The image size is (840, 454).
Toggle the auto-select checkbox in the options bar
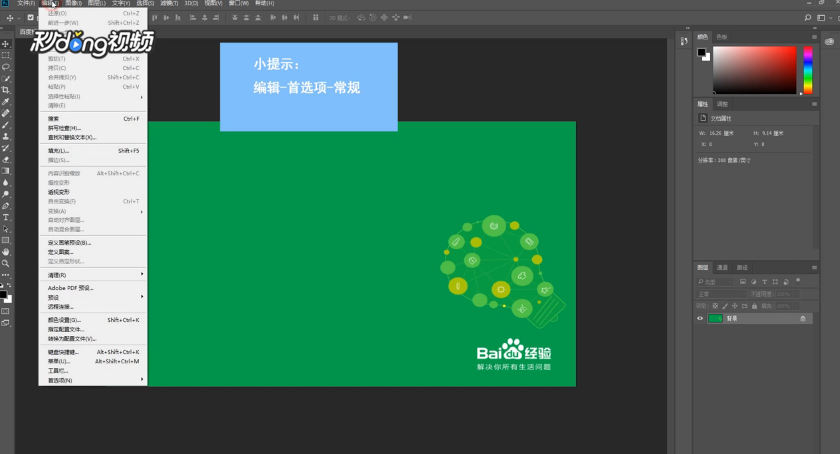(31, 18)
